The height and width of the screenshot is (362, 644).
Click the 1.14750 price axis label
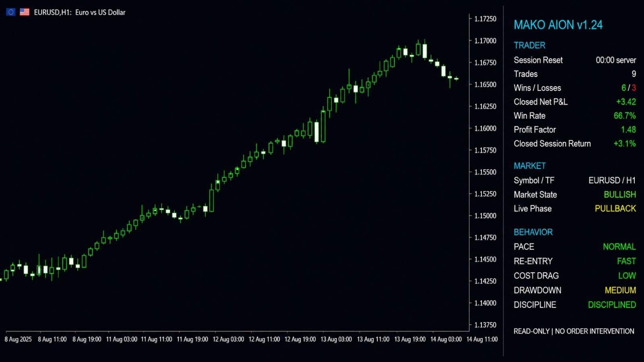[485, 237]
